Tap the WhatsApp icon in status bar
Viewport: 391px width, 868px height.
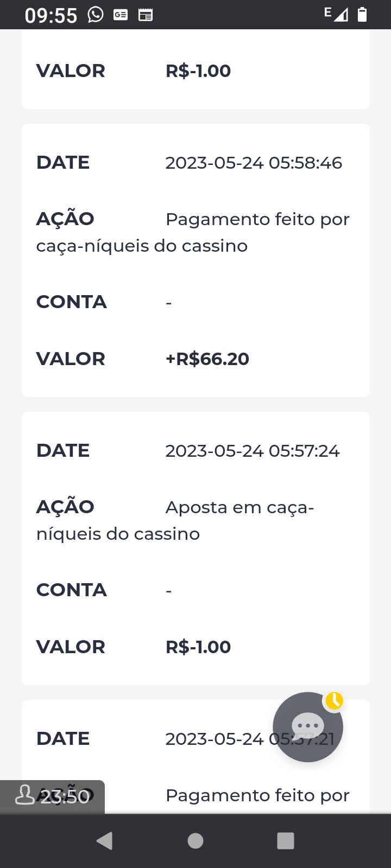pyautogui.click(x=96, y=15)
